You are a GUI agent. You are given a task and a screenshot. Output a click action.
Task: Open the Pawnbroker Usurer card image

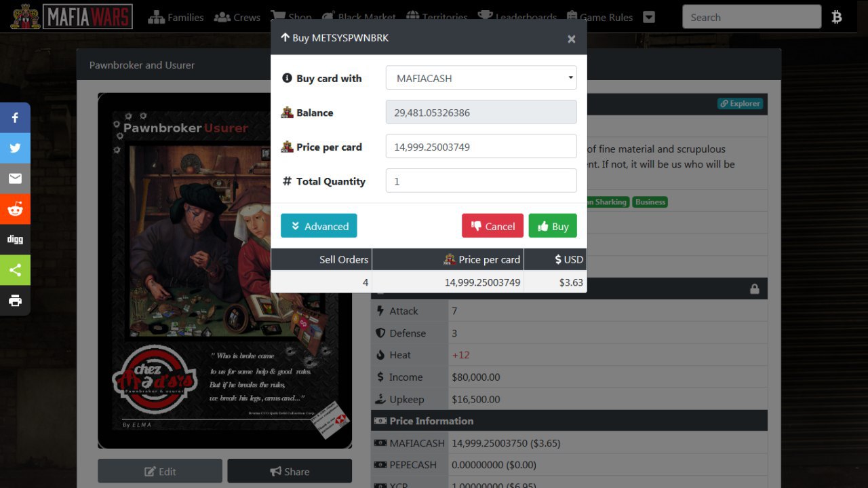click(225, 271)
